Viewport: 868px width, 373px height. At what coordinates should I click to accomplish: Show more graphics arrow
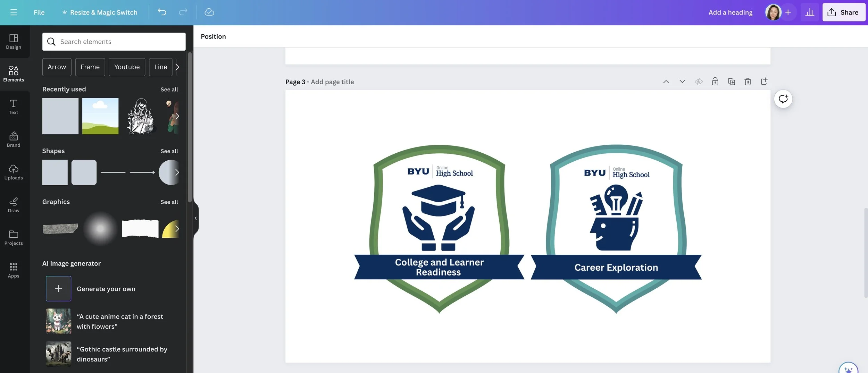click(x=177, y=229)
